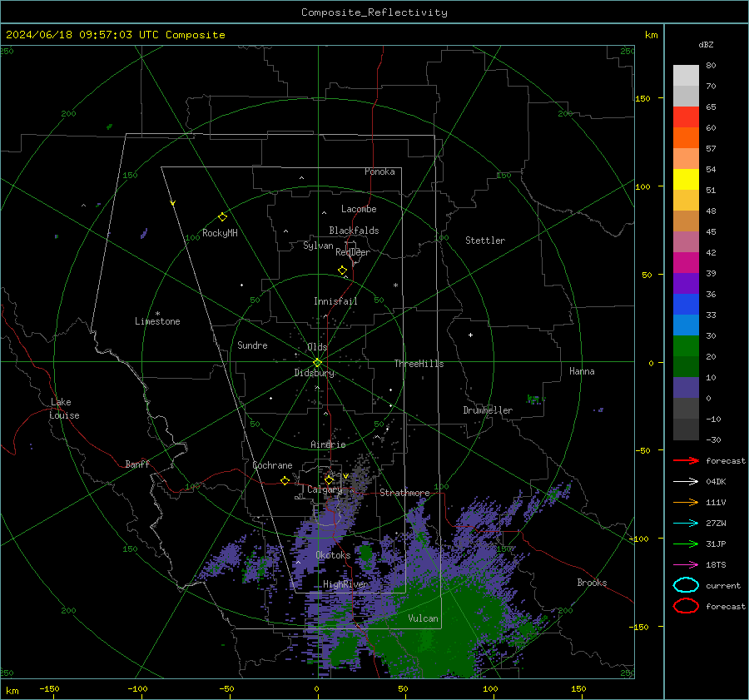Click the Sylvan label on map
The height and width of the screenshot is (700, 749).
[x=318, y=246]
